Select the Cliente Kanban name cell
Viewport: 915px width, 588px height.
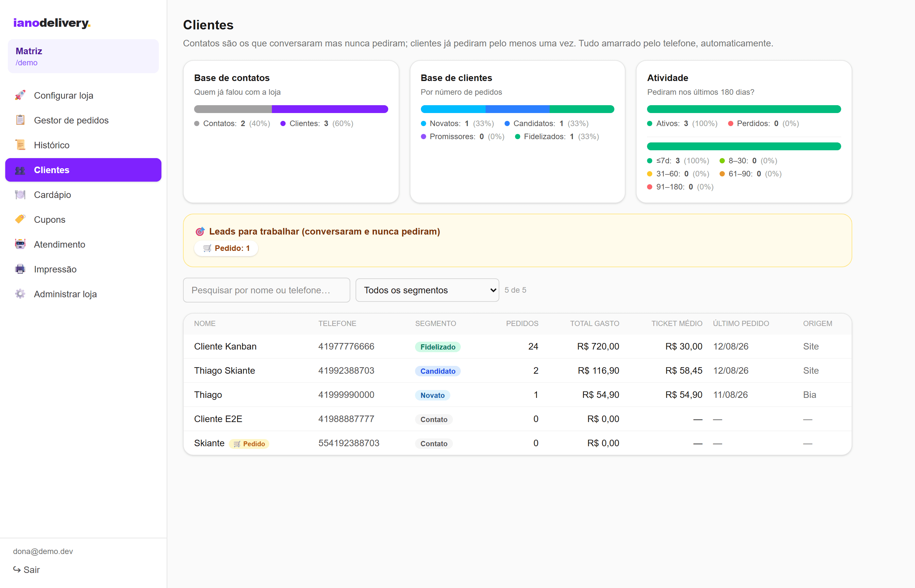click(x=225, y=346)
